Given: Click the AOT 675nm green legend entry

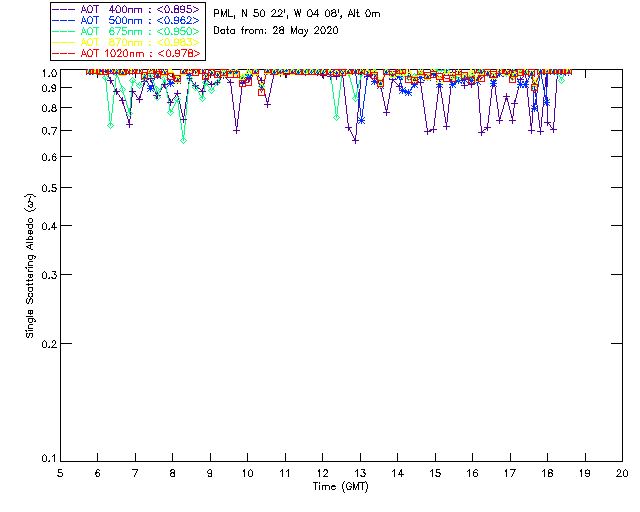Looking at the screenshot, I should (x=127, y=31).
